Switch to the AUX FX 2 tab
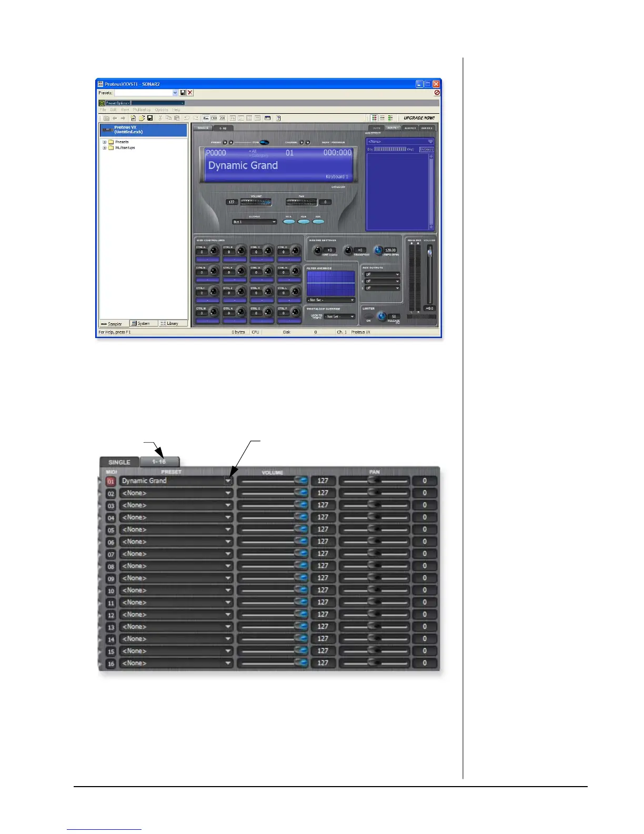The height and width of the screenshot is (834, 644). tap(410, 128)
